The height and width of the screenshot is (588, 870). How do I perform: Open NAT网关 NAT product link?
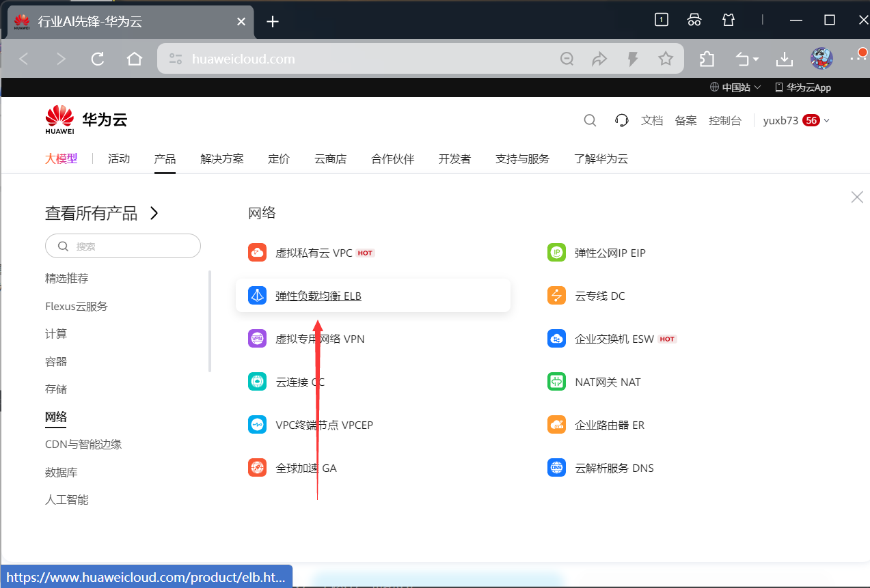(608, 382)
